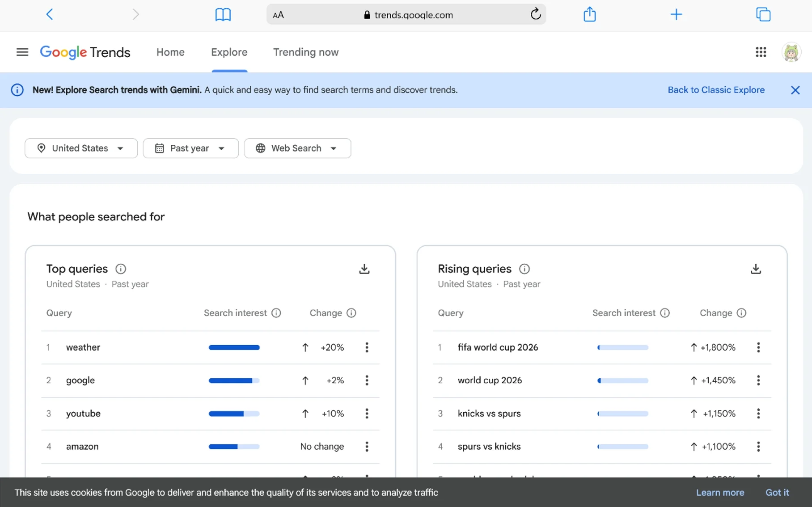Screen dimensions: 812x507
Task: Click the youtube query text
Action: click(x=83, y=414)
